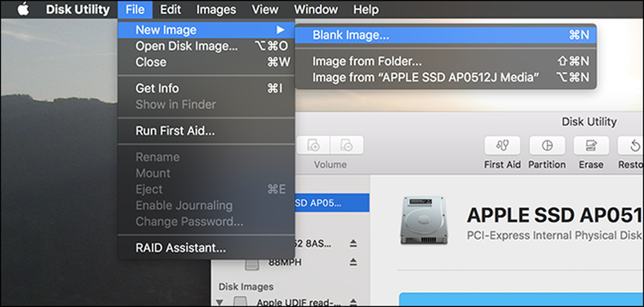This screenshot has width=644, height=307.
Task: Click the Volume toolbar label
Action: pos(330,164)
